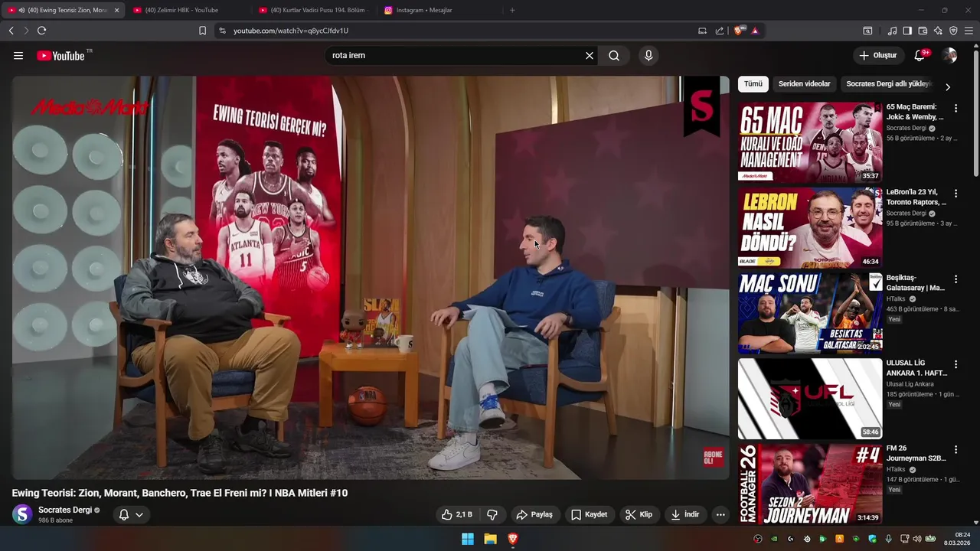
Task: Clear the search box with the X
Action: 590,56
